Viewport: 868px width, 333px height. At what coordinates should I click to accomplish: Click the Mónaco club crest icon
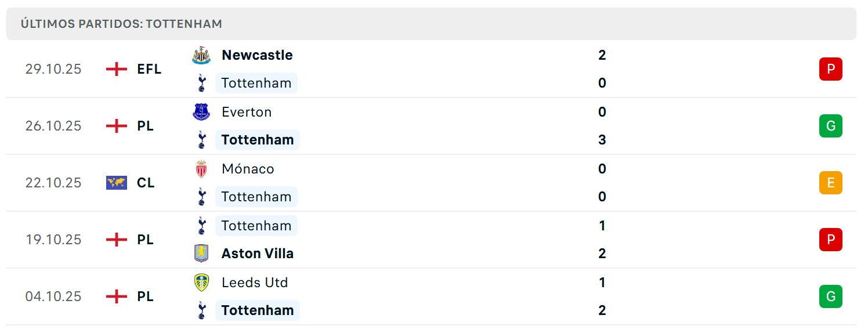[201, 169]
